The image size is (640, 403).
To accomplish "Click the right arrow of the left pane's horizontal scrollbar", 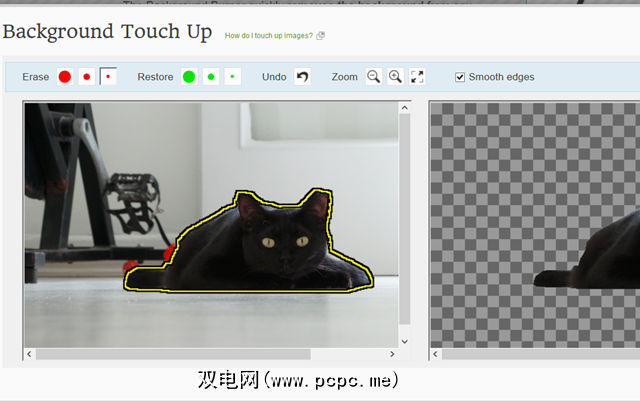I will coord(392,354).
